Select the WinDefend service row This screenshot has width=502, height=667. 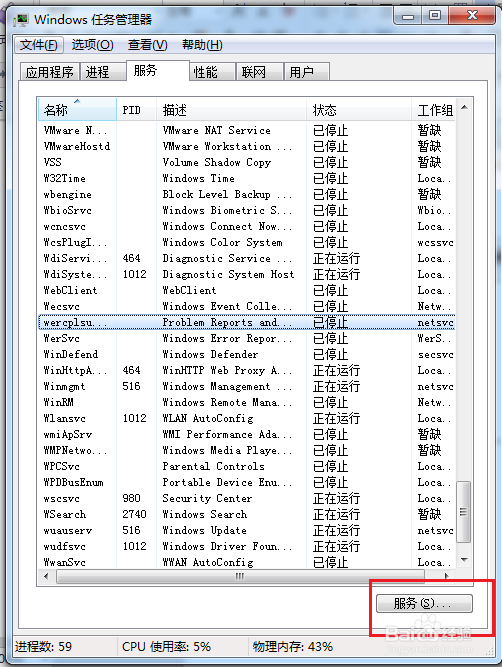(247, 354)
